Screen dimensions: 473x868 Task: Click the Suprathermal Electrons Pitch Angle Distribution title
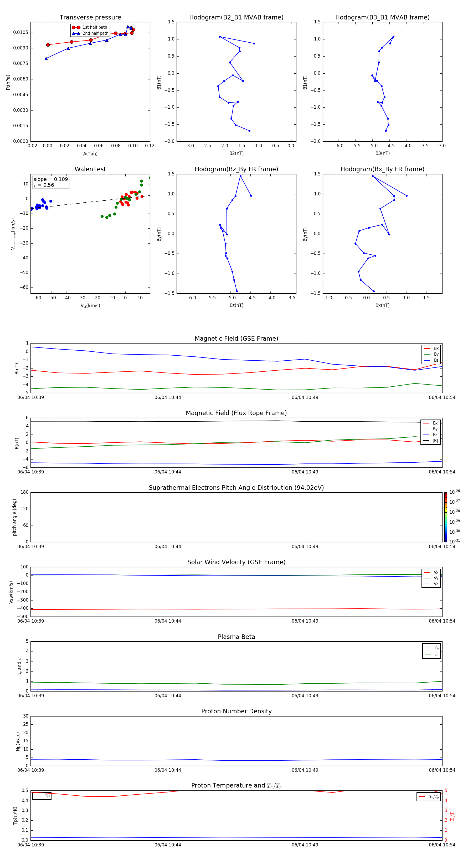point(236,488)
